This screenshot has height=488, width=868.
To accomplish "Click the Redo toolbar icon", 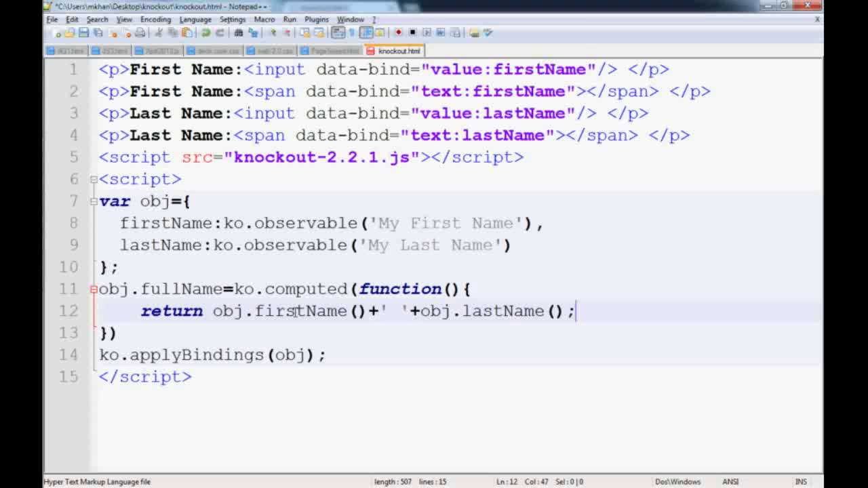I will [x=220, y=33].
